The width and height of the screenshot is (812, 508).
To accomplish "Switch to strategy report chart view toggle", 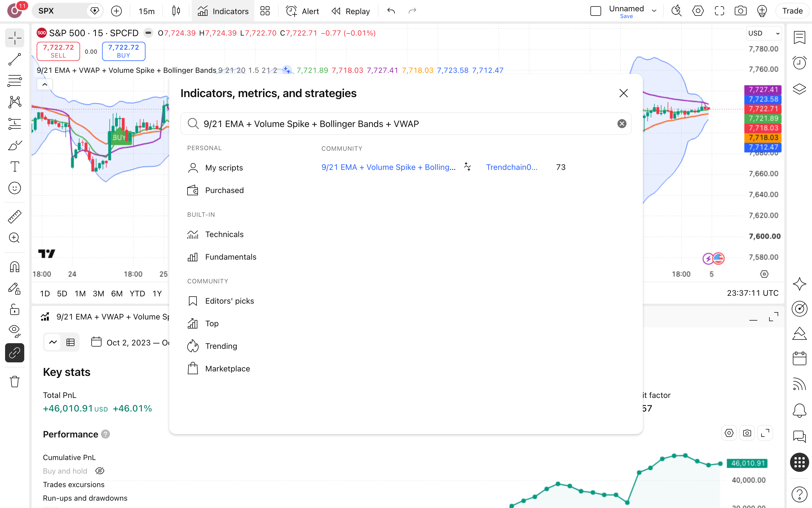I will 53,342.
